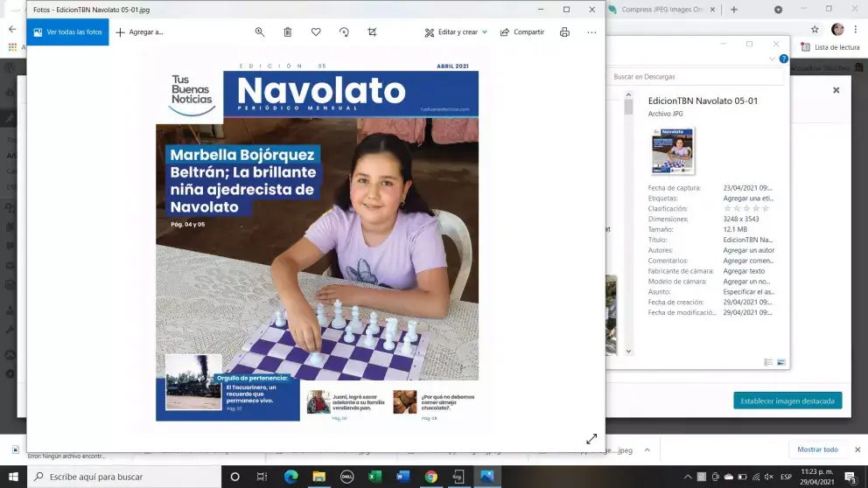The width and height of the screenshot is (868, 488).
Task: Click Establecer imagen destacada button
Action: click(x=787, y=401)
